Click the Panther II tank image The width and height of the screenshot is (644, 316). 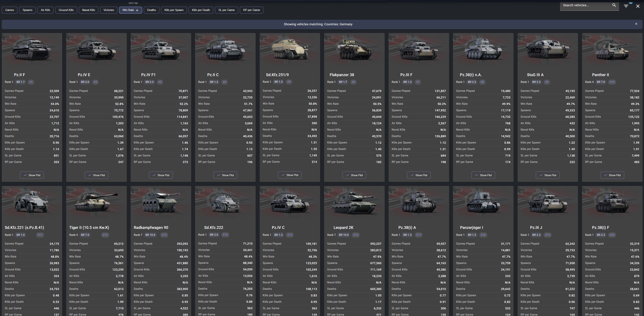612,50
